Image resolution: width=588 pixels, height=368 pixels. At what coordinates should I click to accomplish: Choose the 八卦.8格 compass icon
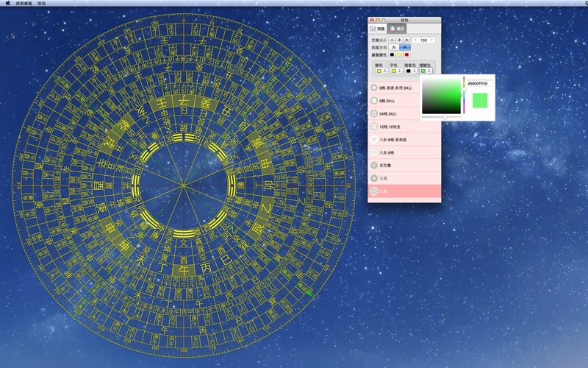[374, 152]
